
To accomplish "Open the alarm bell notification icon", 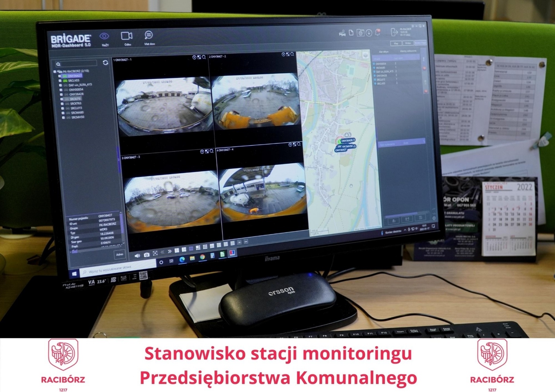I will 378,32.
